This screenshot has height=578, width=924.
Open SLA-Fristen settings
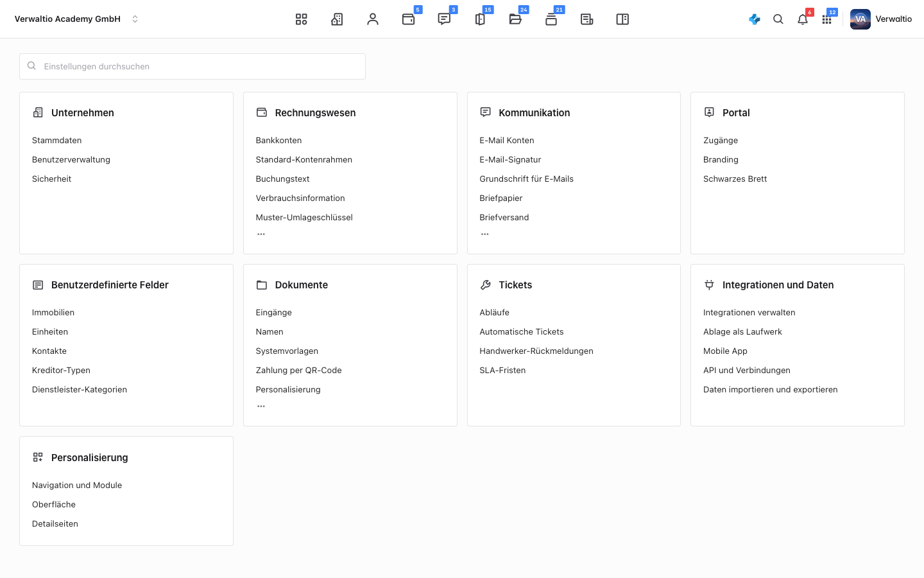pyautogui.click(x=502, y=371)
